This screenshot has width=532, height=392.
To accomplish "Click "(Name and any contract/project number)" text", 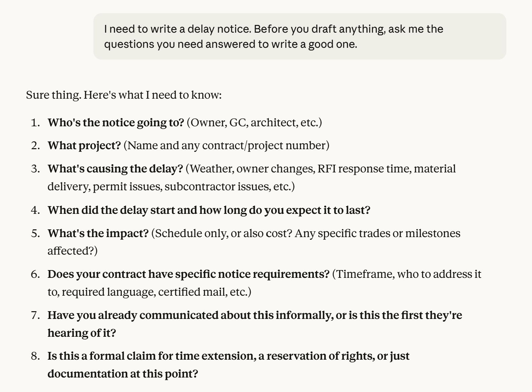I will 227,145.
